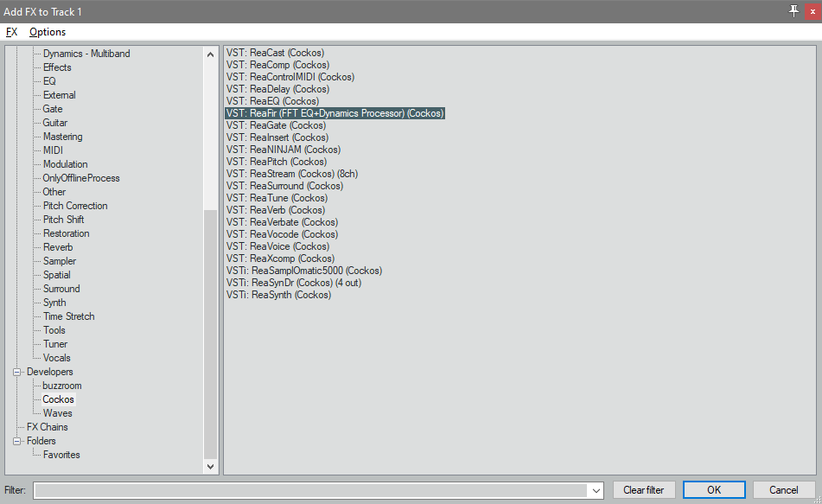
Task: Open the Options menu
Action: 47,32
